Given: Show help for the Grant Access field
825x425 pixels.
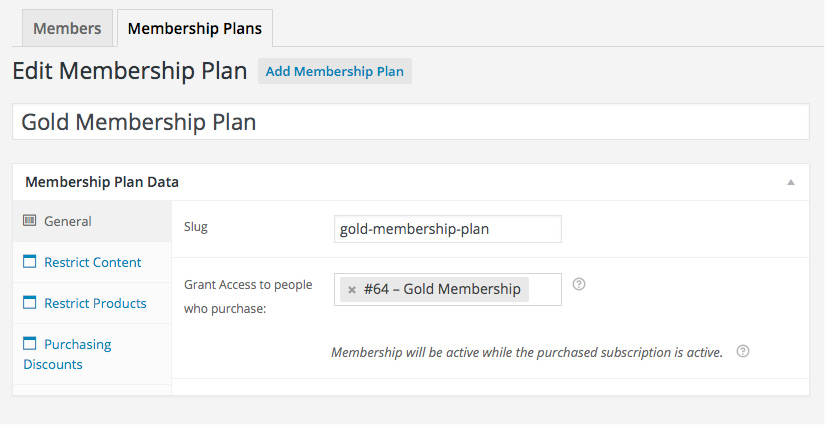Looking at the screenshot, I should click(x=579, y=284).
